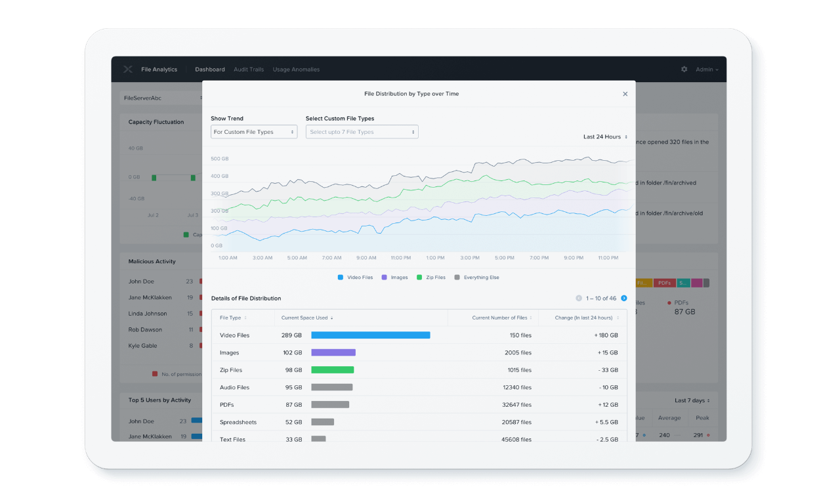Viewport: 840px width, 504px height.
Task: Open the Admin account menu
Action: pos(707,69)
